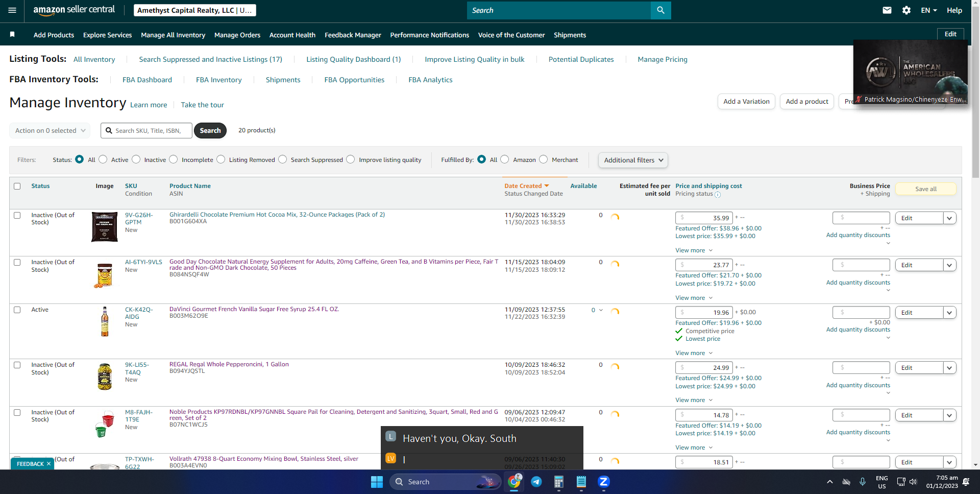Open Feedback Manager

353,35
